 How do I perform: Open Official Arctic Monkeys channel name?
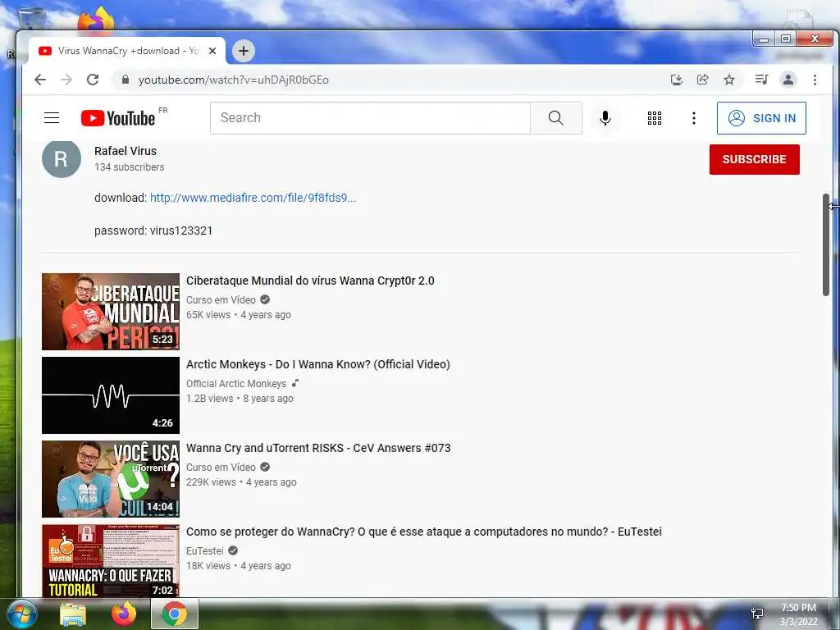[236, 384]
